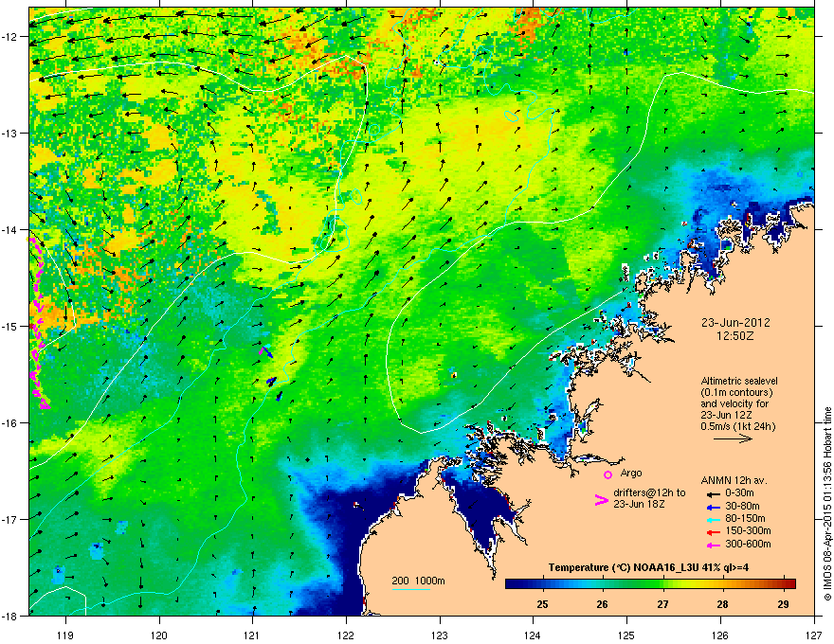The height and width of the screenshot is (644, 834).
Task: Click the colorbar tick label '25'
Action: [542, 604]
